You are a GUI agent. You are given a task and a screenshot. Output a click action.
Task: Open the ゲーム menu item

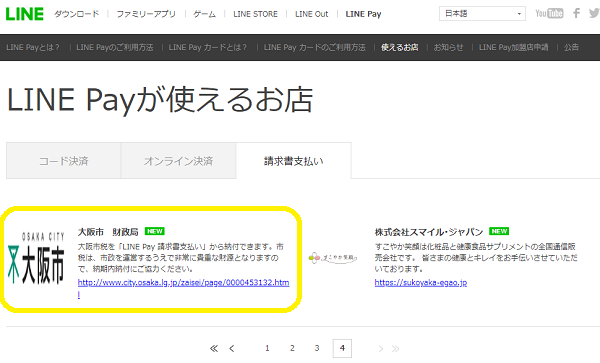(204, 14)
